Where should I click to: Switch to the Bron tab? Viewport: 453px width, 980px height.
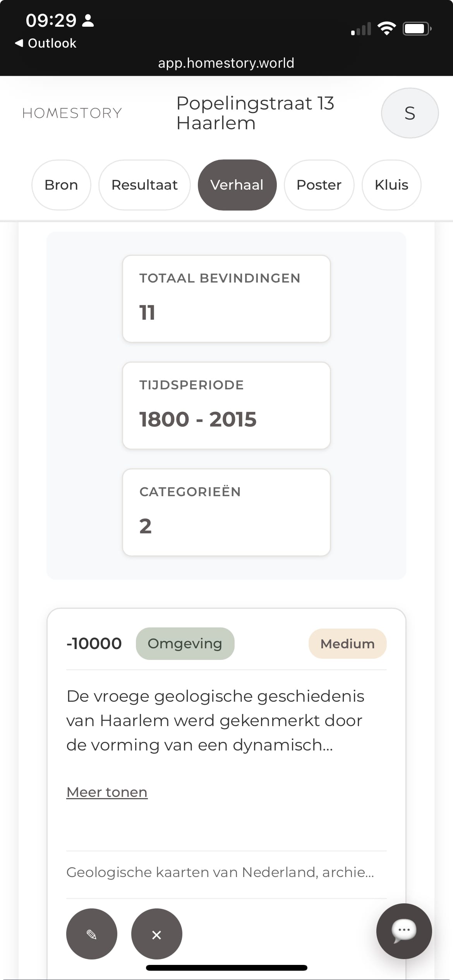pyautogui.click(x=61, y=185)
